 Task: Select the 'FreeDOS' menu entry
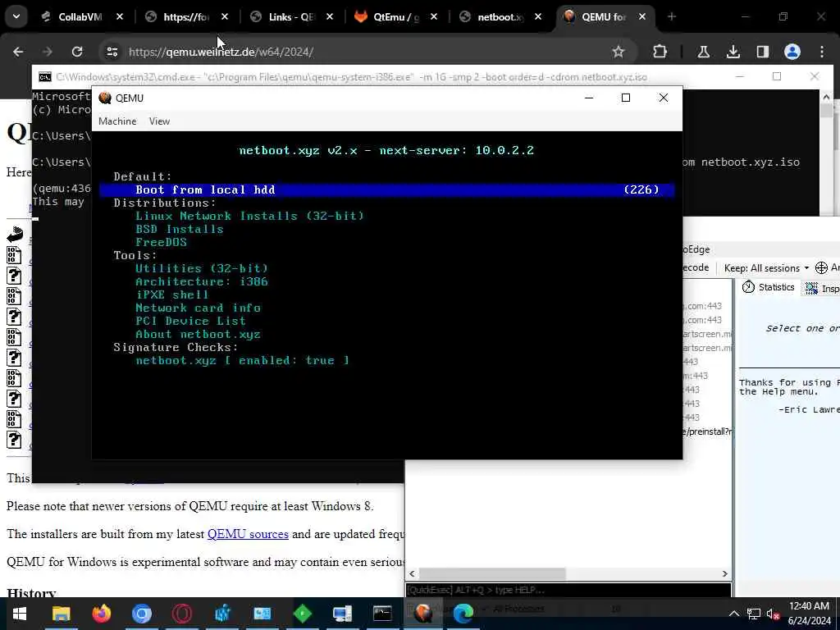162,242
